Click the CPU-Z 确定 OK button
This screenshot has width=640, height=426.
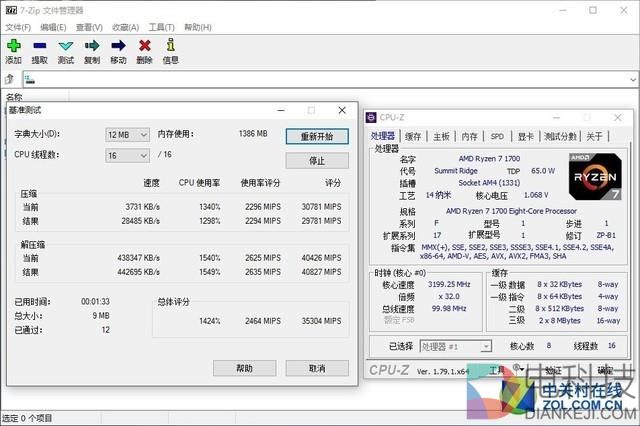[605, 370]
